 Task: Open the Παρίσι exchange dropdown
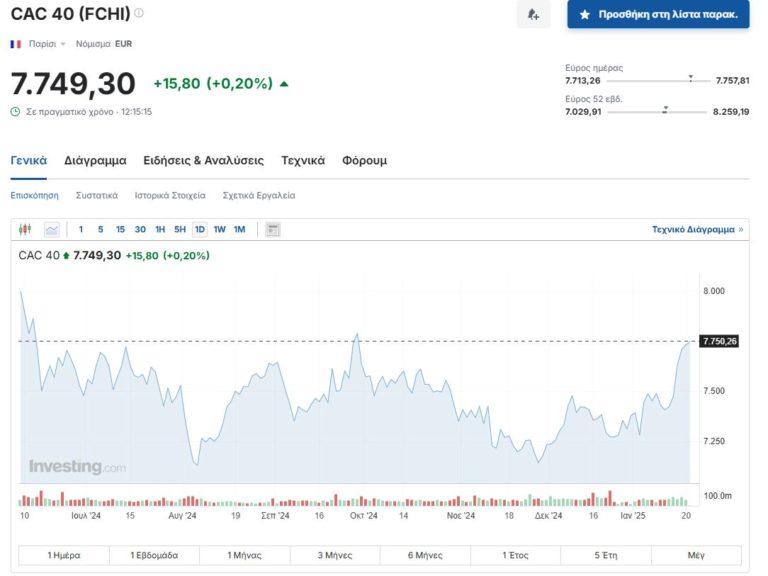(x=47, y=44)
